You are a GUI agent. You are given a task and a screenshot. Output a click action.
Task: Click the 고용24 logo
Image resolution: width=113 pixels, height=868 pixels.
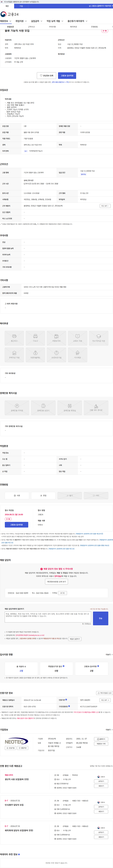[9, 14]
